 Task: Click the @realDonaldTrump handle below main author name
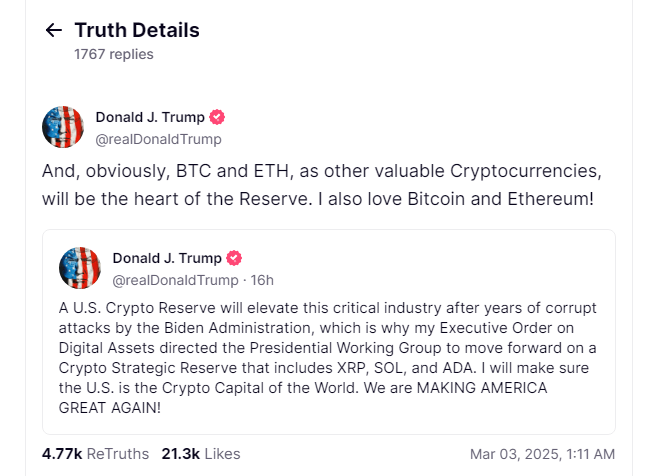158,139
